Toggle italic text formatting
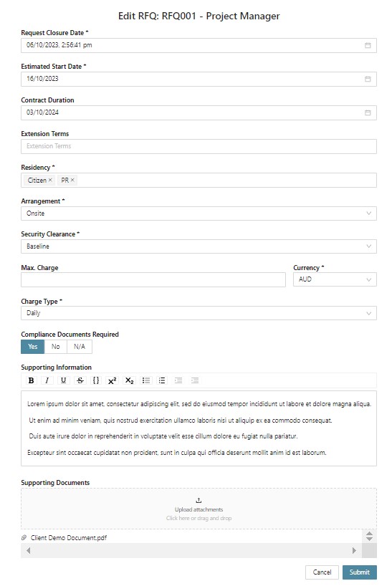The image size is (392, 586). click(47, 380)
